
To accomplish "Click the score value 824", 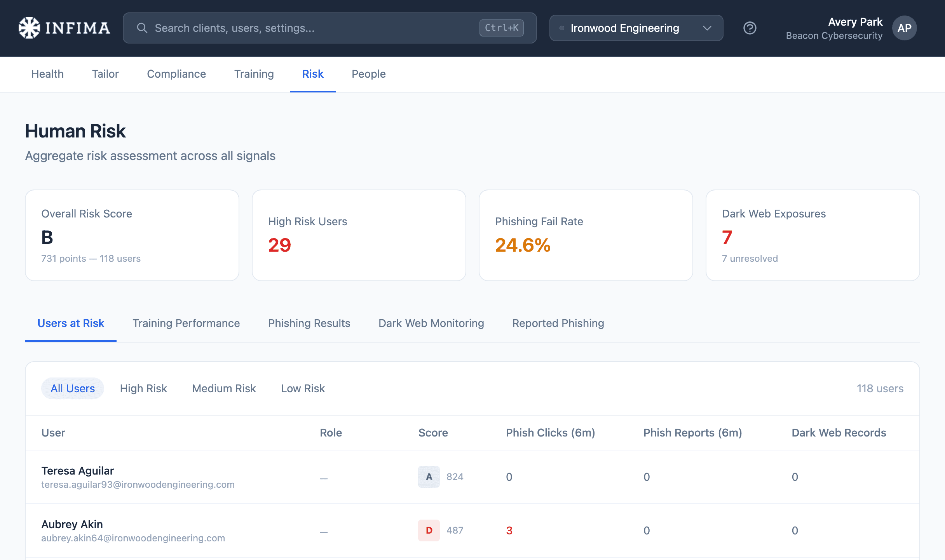I will 455,477.
